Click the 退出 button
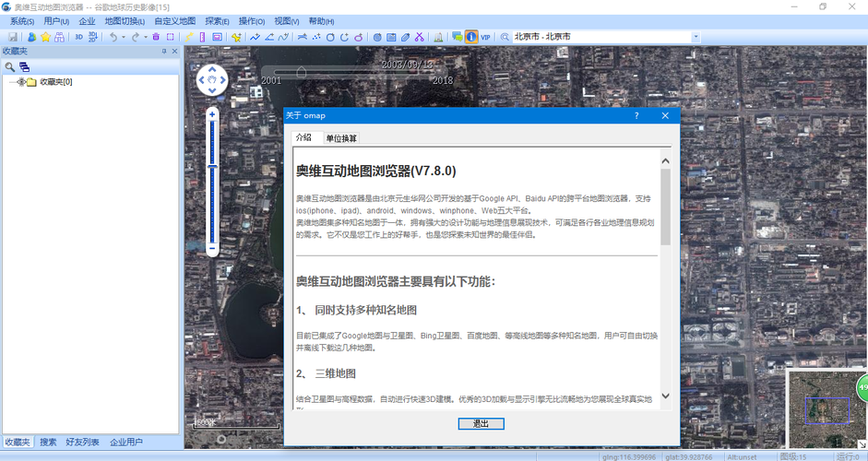The width and height of the screenshot is (868, 461). click(x=482, y=424)
